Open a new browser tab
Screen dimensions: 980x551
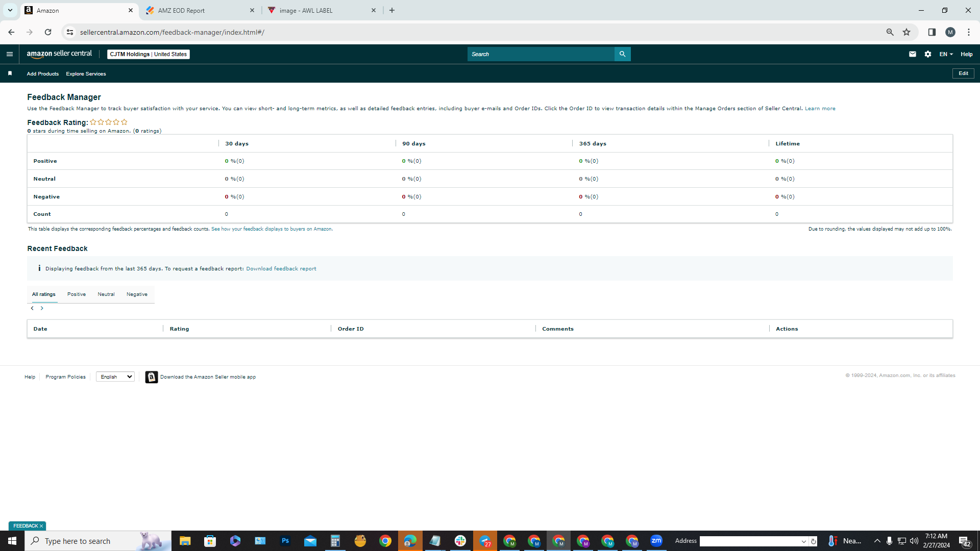(x=392, y=10)
